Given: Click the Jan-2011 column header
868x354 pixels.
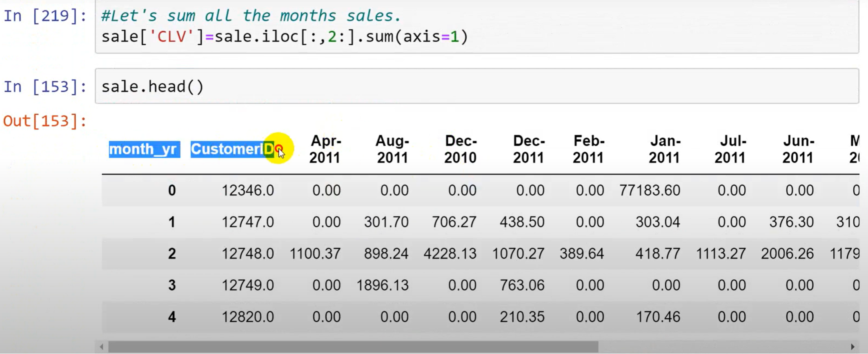Looking at the screenshot, I should click(x=664, y=149).
